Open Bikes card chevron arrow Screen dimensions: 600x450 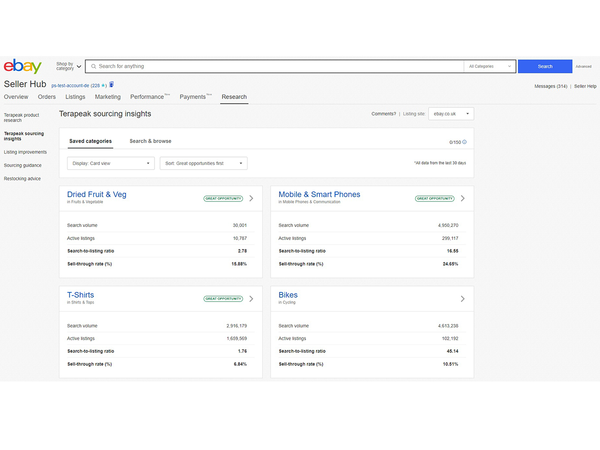click(x=463, y=299)
